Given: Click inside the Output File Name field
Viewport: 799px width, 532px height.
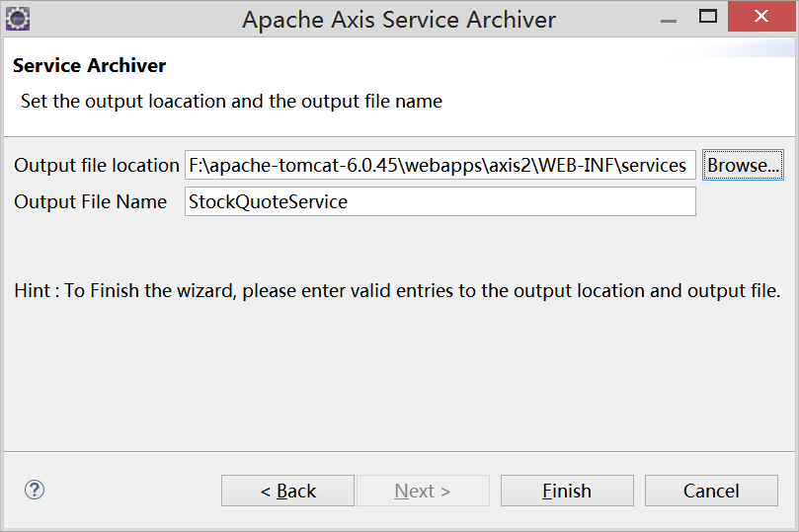Looking at the screenshot, I should coord(440,201).
